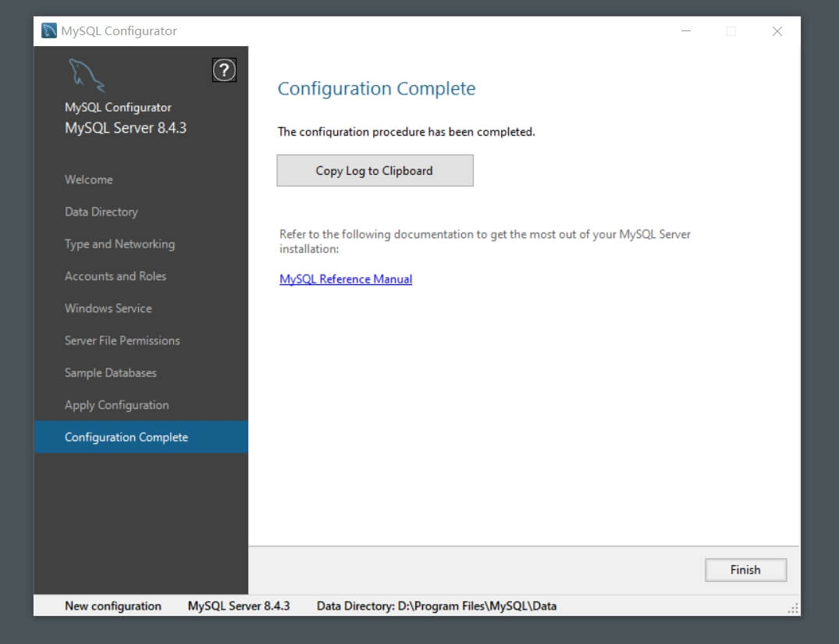Open the Accounts and Roles step
The height and width of the screenshot is (644, 839).
[116, 276]
